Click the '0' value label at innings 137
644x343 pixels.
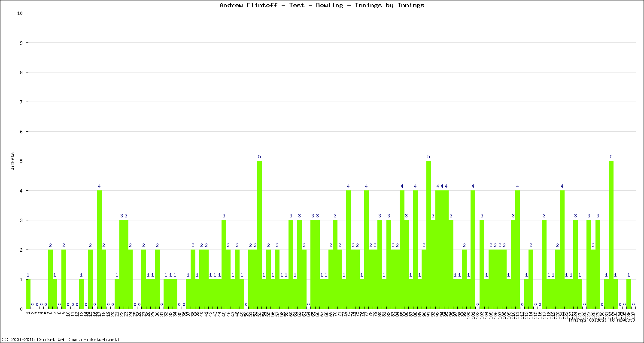pyautogui.click(x=633, y=304)
